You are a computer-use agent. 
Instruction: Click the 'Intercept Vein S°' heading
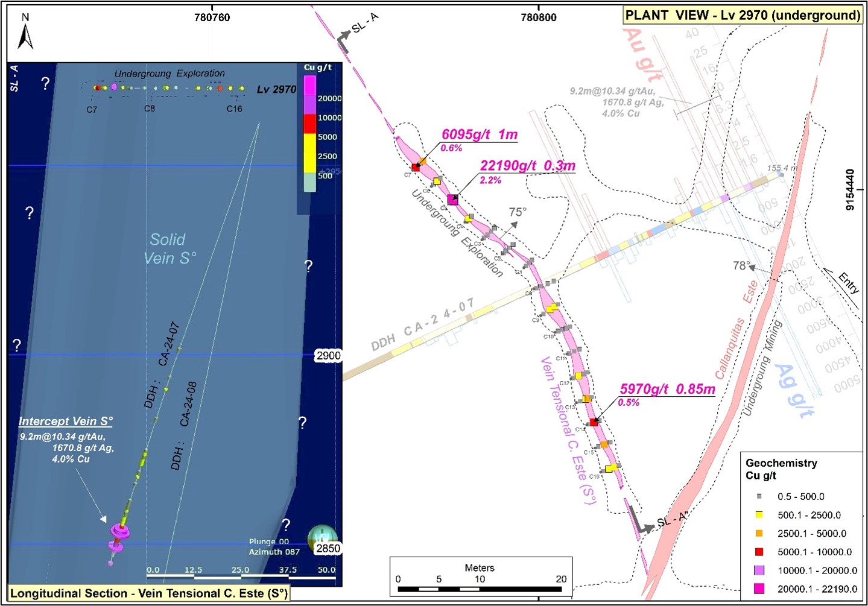click(x=65, y=421)
